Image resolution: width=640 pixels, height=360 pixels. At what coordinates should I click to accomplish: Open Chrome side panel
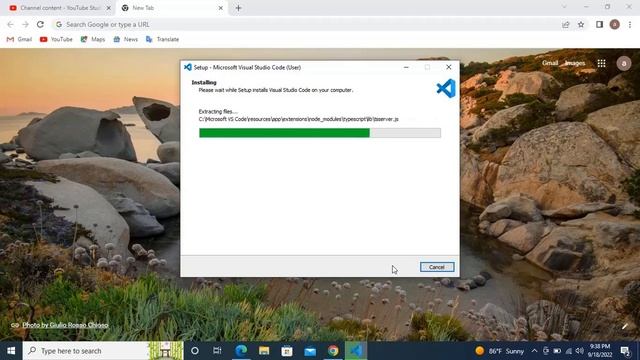click(599, 24)
